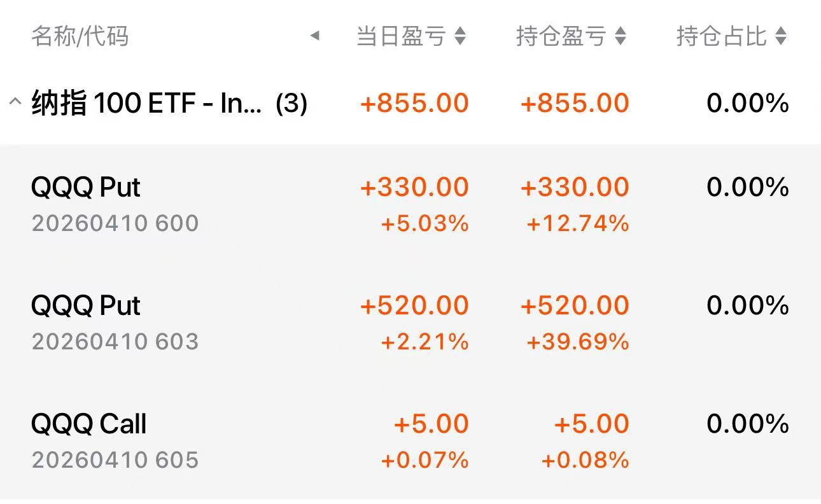Click the +12.74% holding return of 600 Put
This screenshot has height=504, width=821.
coord(578,223)
